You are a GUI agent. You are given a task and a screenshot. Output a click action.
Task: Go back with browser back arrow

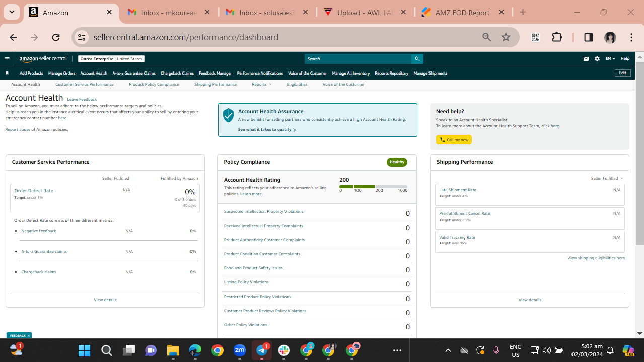pos(13,37)
